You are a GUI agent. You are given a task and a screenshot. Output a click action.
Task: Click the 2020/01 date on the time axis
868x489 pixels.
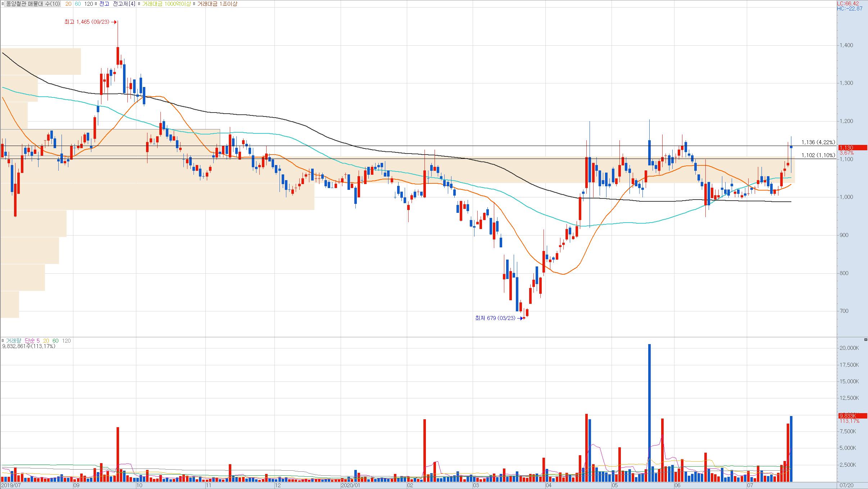350,485
